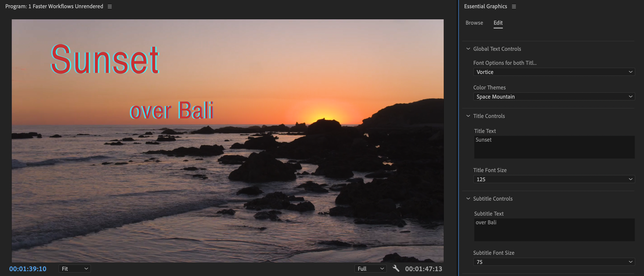This screenshot has width=644, height=276.
Task: Click the Full quality dropdown in preview
Action: coord(370,268)
